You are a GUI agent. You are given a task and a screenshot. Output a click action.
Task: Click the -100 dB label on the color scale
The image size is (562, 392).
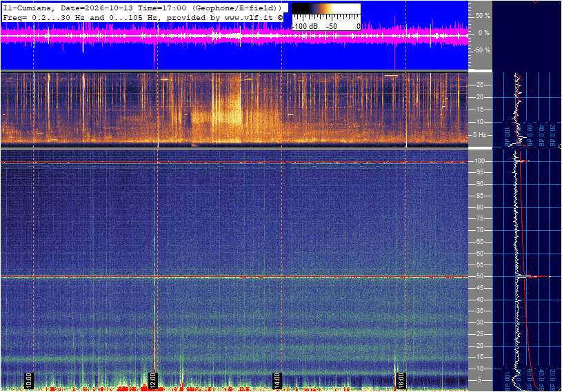click(305, 26)
